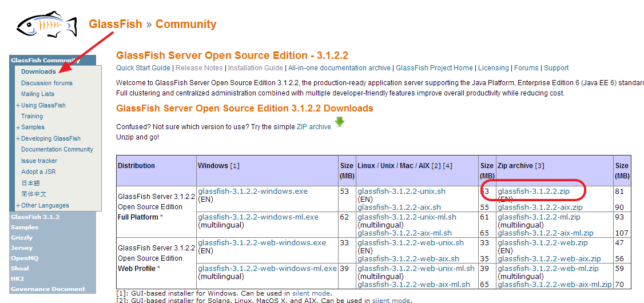Download glassfish-3.1.2.2-web-ml.zip file

[x=548, y=269]
